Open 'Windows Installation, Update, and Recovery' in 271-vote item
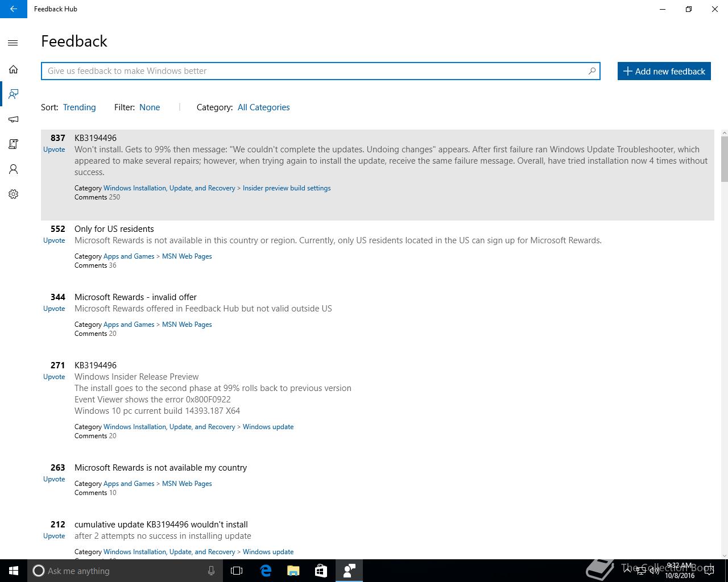This screenshot has width=728, height=582. [x=169, y=427]
